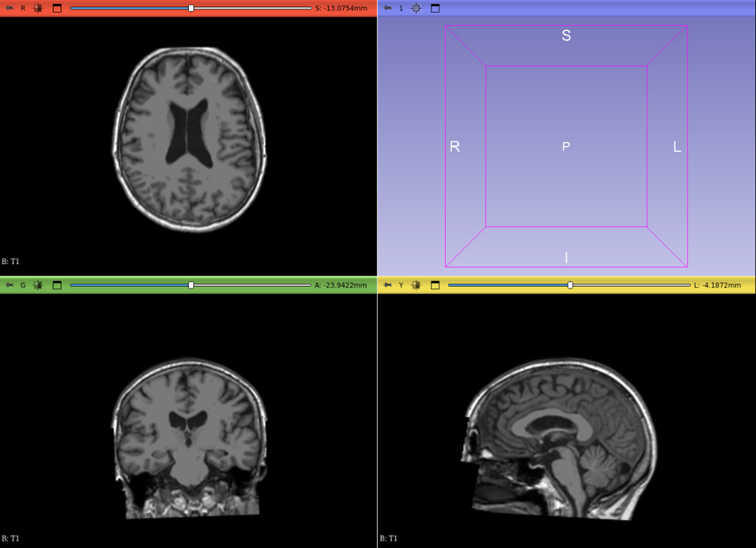756x548 pixels.
Task: Click the Green slice view pin icon
Action: [9, 285]
